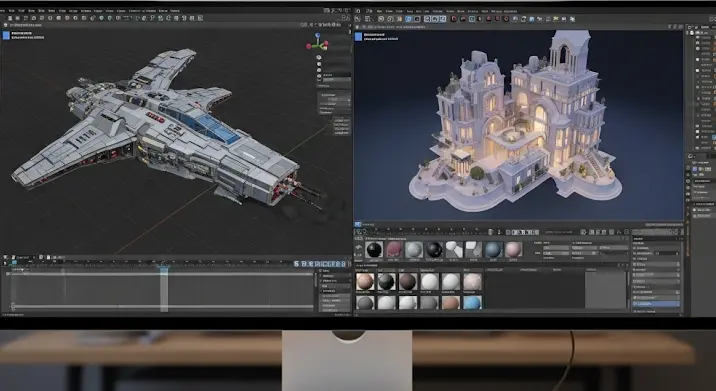Select the bright sky-blue material sphere
The height and width of the screenshot is (391, 716).
(472, 302)
